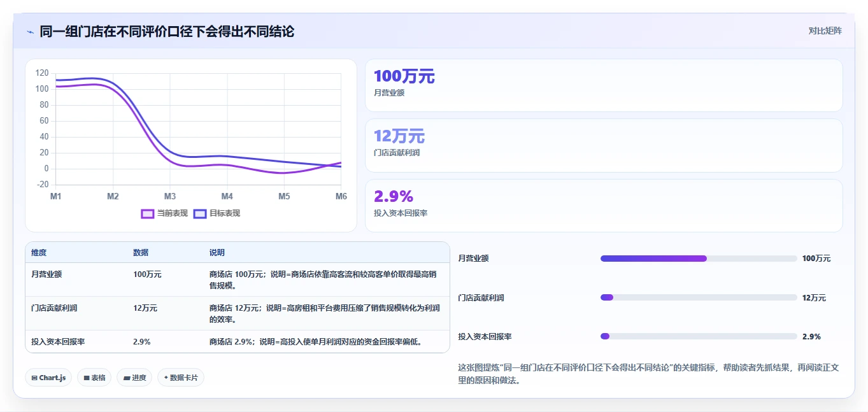Click the 门店贡献利润 progress bar
Viewport: 868px width, 412px height.
point(699,297)
